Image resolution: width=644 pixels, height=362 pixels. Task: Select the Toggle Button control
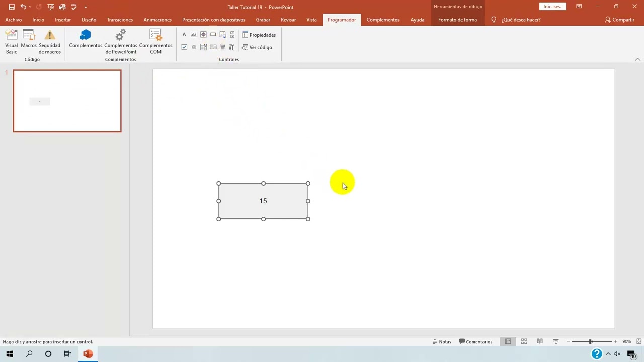(223, 47)
